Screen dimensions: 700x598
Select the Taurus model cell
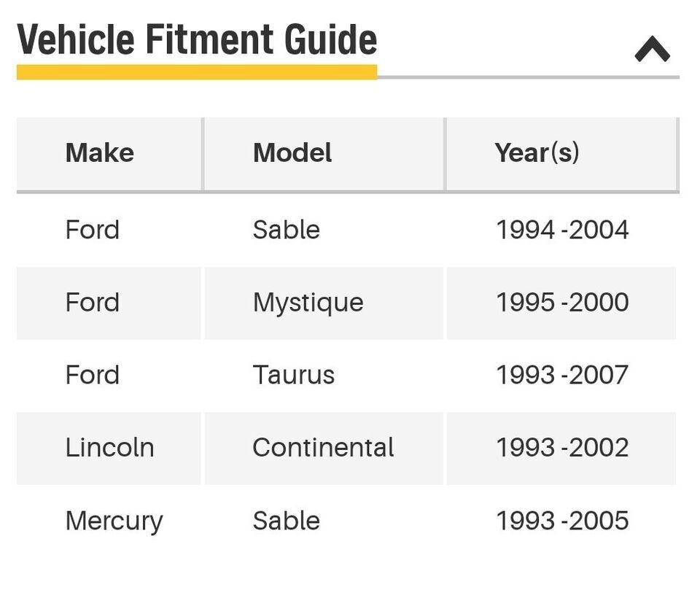[x=294, y=375]
